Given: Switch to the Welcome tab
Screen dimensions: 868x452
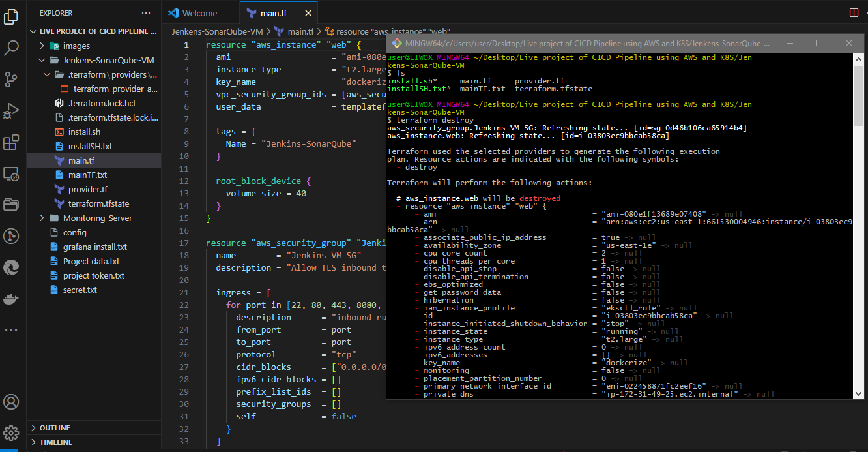Looking at the screenshot, I should pyautogui.click(x=199, y=13).
